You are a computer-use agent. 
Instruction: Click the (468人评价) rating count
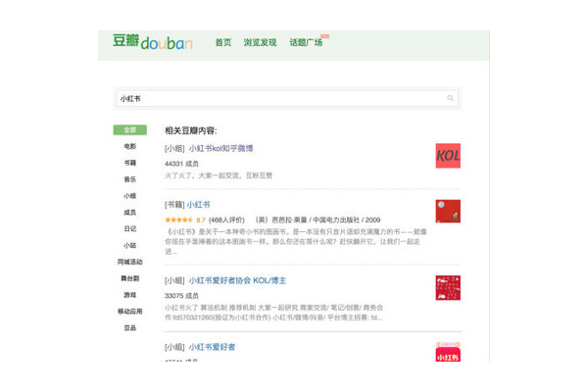(x=226, y=220)
